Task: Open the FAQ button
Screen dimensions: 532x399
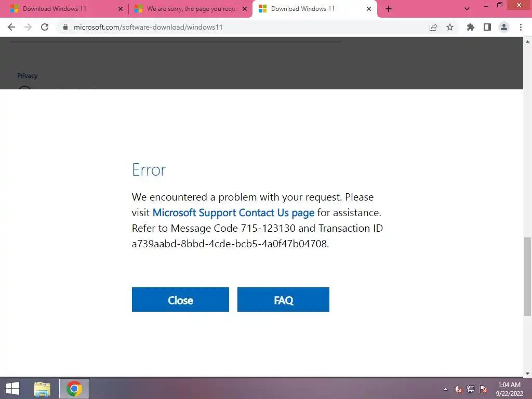Action: pyautogui.click(x=283, y=300)
